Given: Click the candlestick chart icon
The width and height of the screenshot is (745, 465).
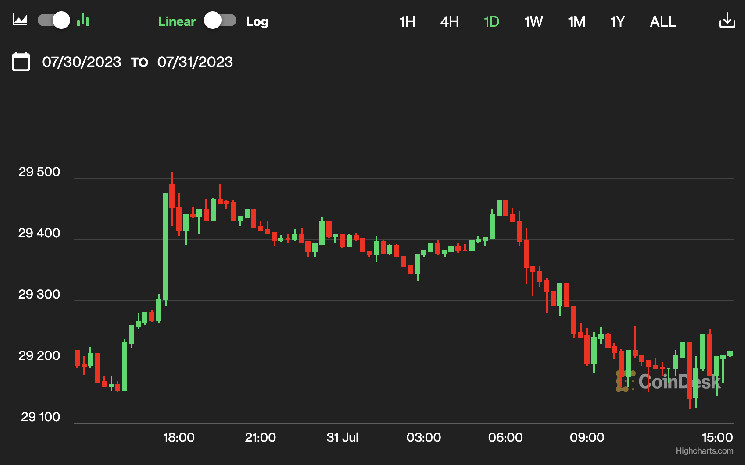Looking at the screenshot, I should (x=83, y=20).
